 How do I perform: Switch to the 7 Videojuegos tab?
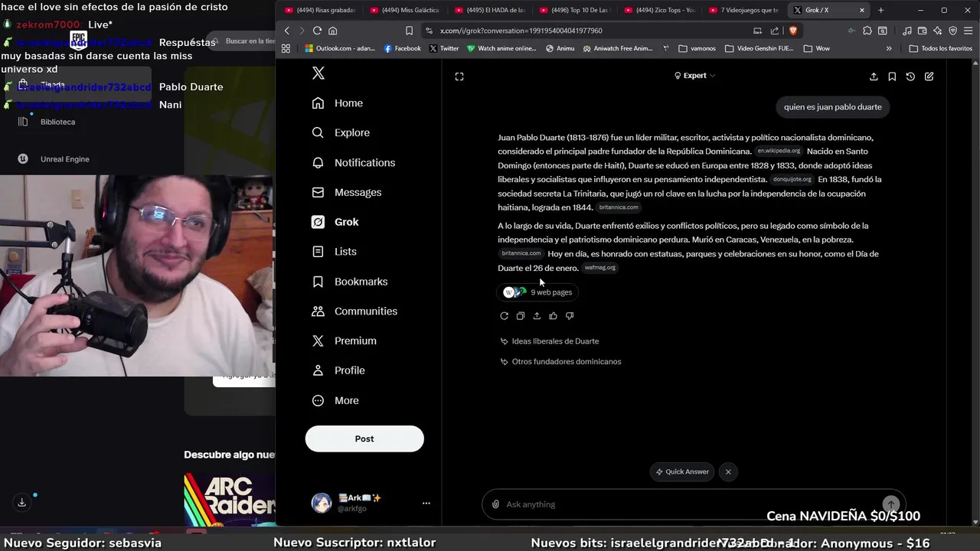743,10
